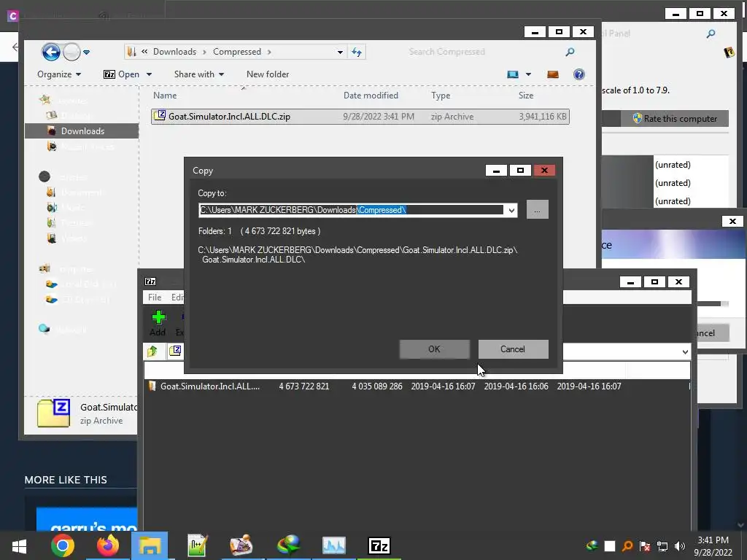The width and height of the screenshot is (747, 560).
Task: Click the zip archive icon in details pane
Action: click(x=54, y=413)
